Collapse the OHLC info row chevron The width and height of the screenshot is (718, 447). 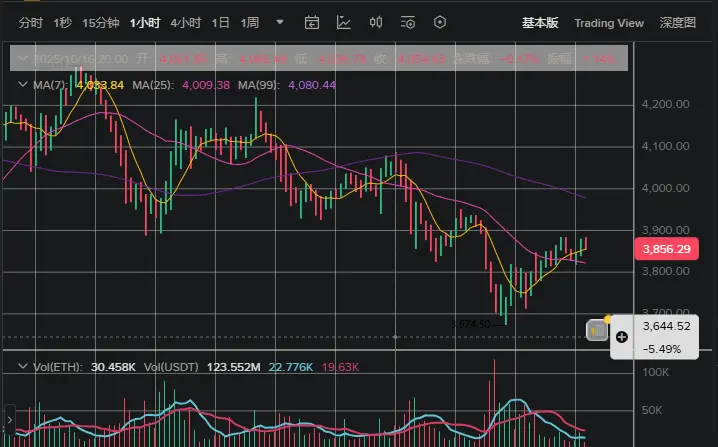coord(22,59)
